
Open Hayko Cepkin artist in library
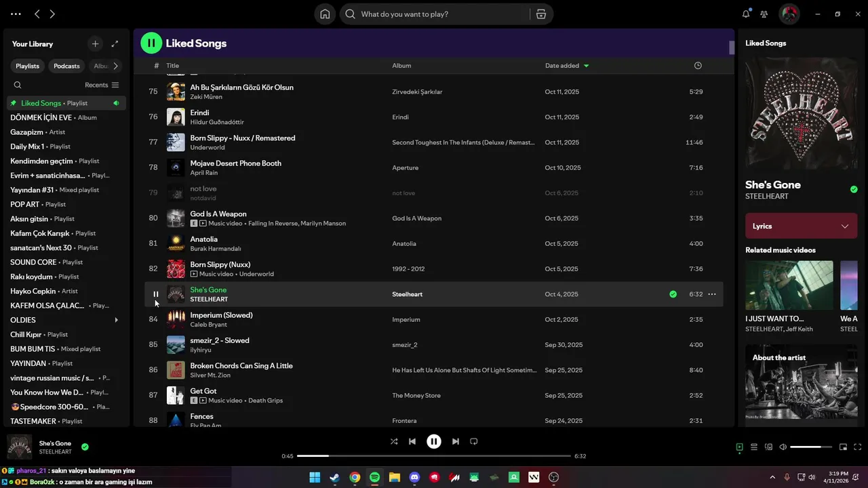pyautogui.click(x=66, y=291)
